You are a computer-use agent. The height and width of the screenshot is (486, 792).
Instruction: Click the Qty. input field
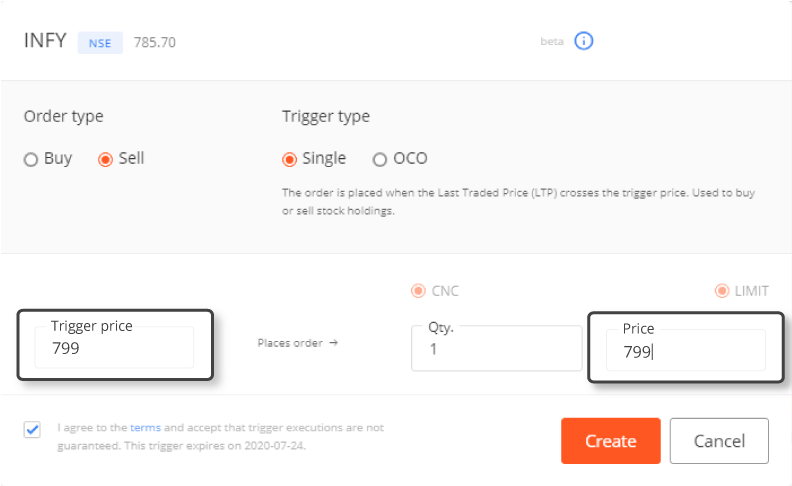point(497,348)
